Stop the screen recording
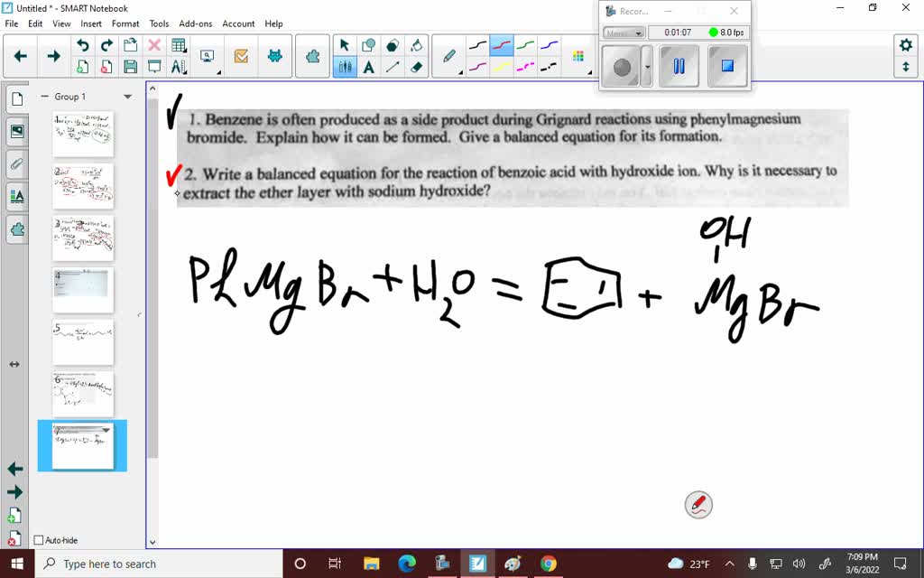 click(x=726, y=66)
